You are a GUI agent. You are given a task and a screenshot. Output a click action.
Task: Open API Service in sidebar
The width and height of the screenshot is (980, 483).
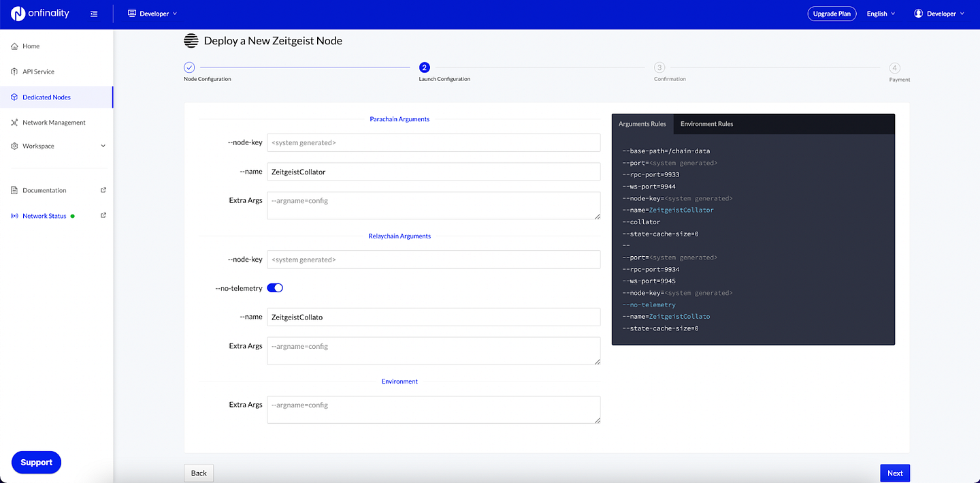[56, 72]
